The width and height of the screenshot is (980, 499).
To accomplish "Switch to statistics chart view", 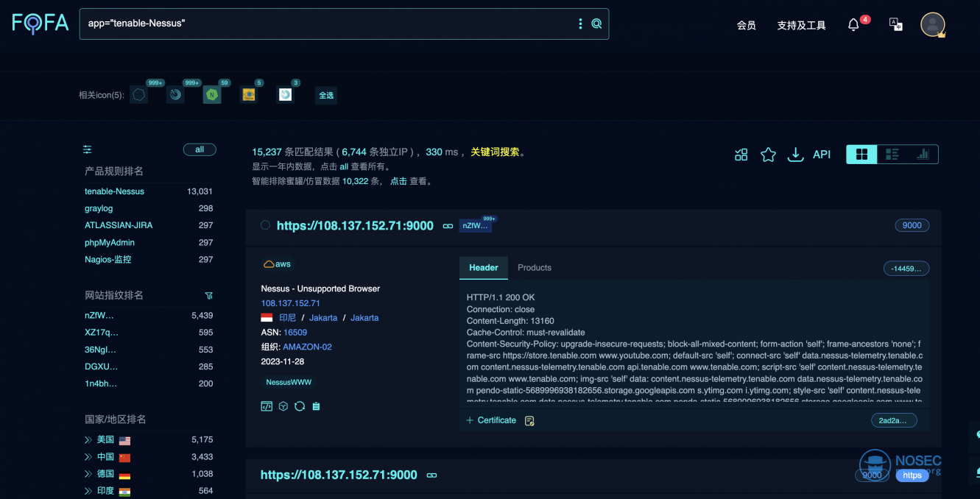I will pos(923,155).
